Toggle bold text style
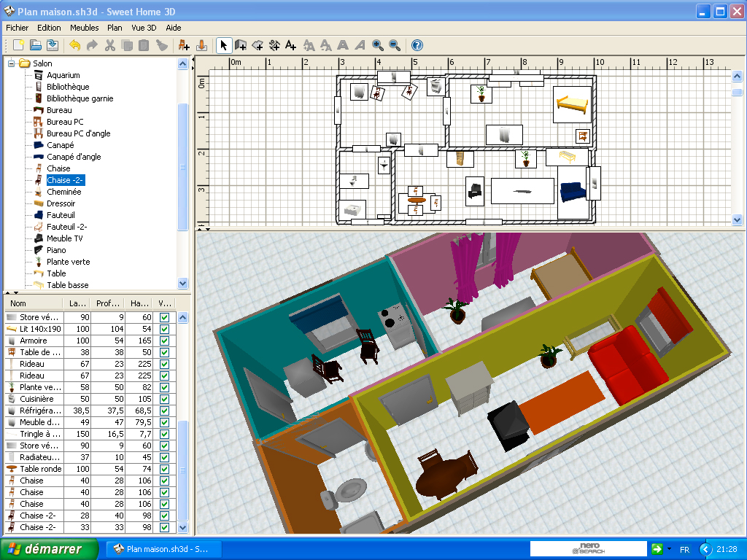Image resolution: width=747 pixels, height=560 pixels. [x=343, y=45]
